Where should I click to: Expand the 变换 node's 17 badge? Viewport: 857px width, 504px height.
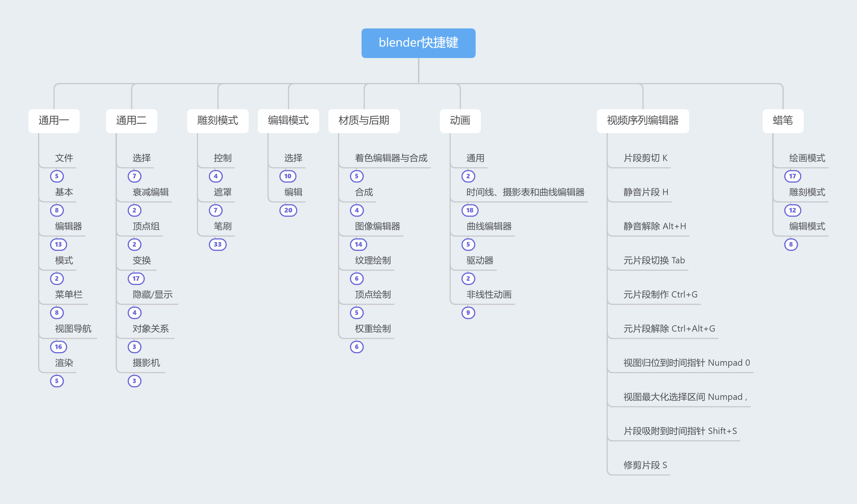136,278
